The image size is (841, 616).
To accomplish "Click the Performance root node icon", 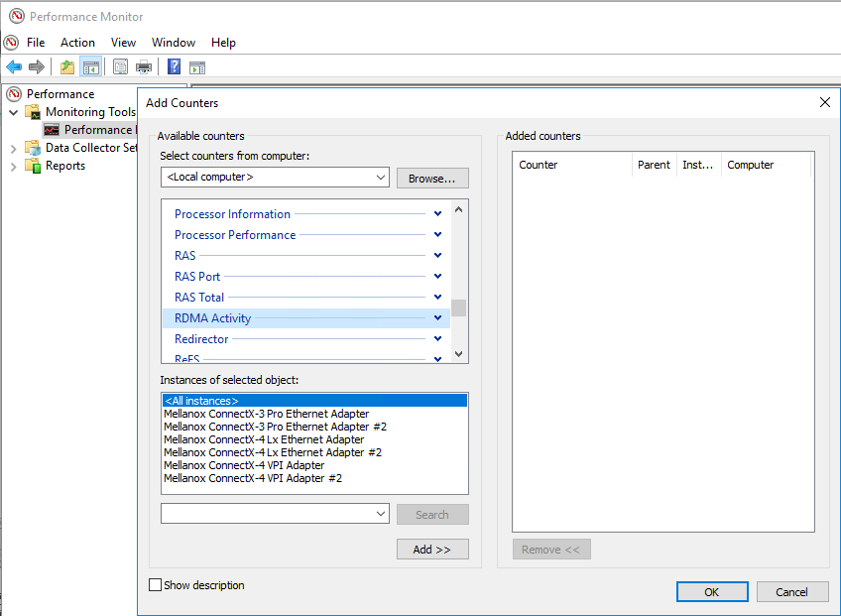I will click(15, 94).
